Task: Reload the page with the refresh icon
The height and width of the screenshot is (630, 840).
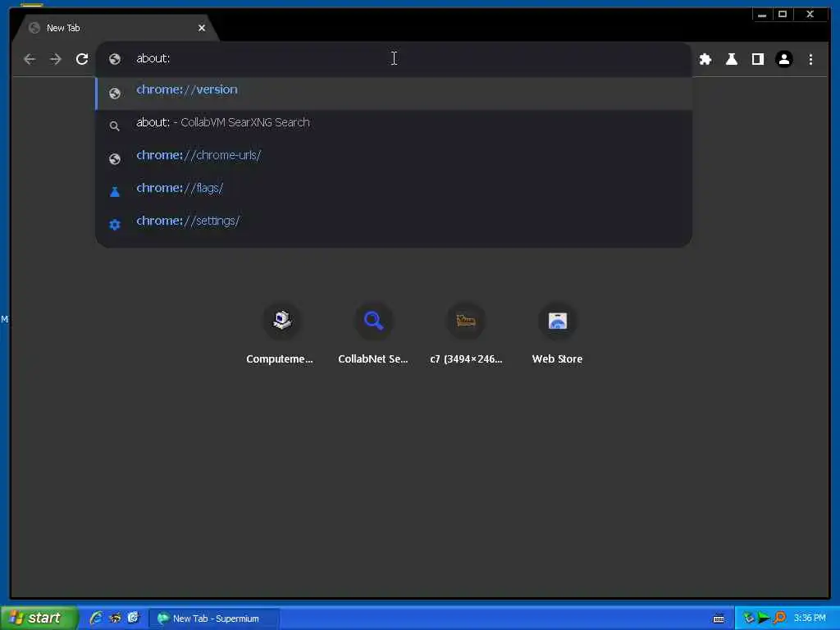Action: click(x=82, y=59)
